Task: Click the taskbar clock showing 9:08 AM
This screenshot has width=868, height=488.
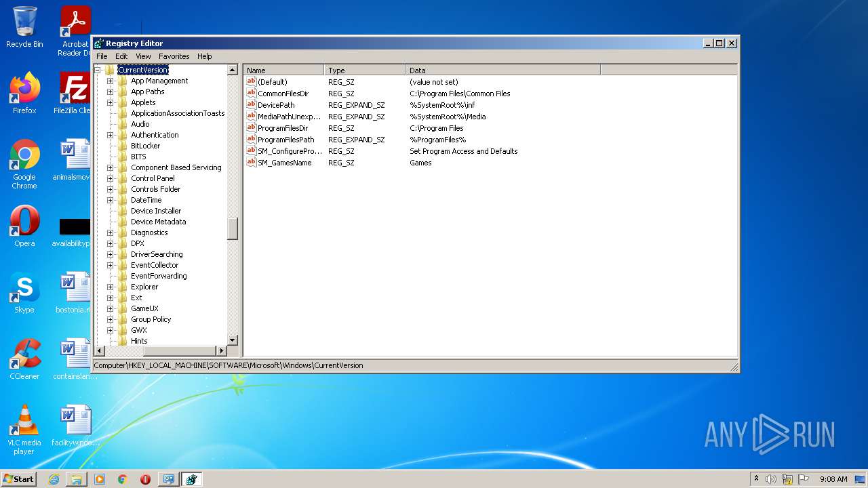Action: click(x=833, y=479)
